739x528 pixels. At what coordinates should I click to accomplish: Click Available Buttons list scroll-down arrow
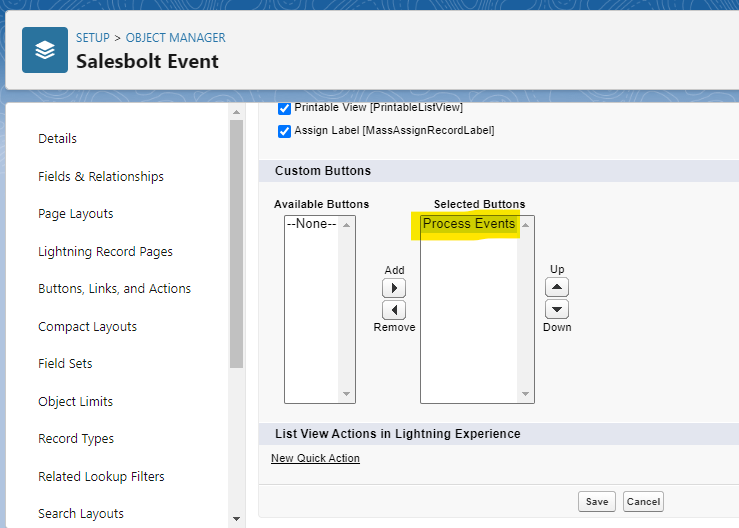[x=346, y=394]
